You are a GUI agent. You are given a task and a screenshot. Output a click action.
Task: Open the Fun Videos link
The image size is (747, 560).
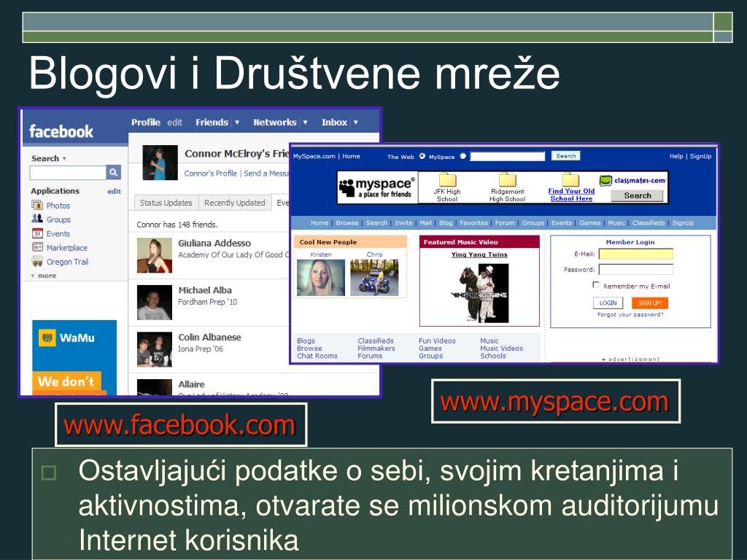(x=437, y=341)
